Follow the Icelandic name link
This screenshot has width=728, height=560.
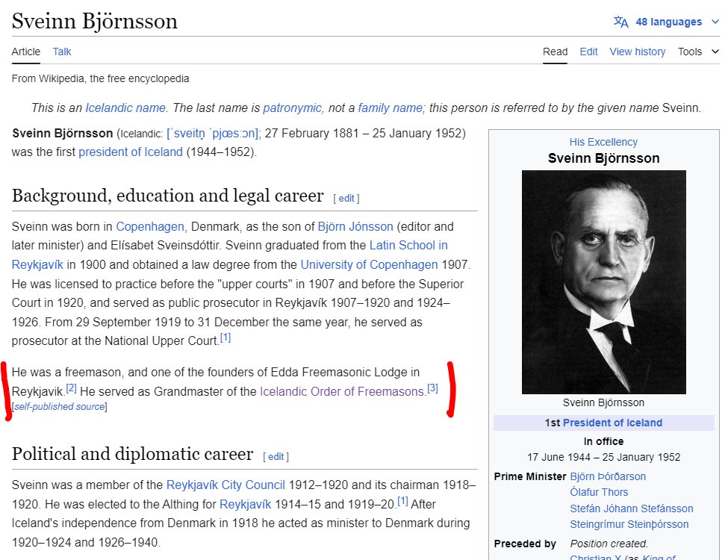125,108
